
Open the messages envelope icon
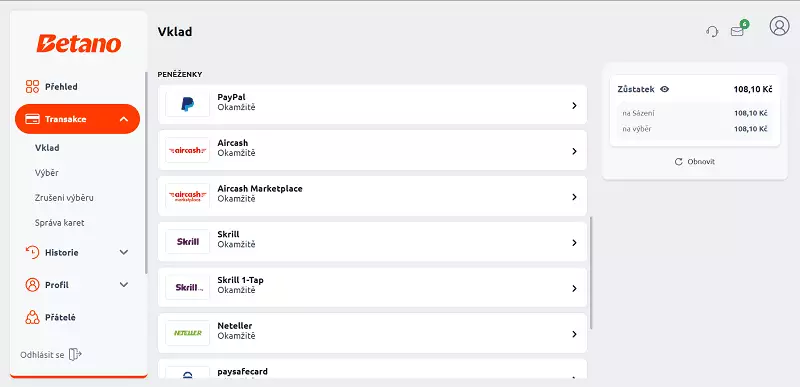[x=737, y=32]
